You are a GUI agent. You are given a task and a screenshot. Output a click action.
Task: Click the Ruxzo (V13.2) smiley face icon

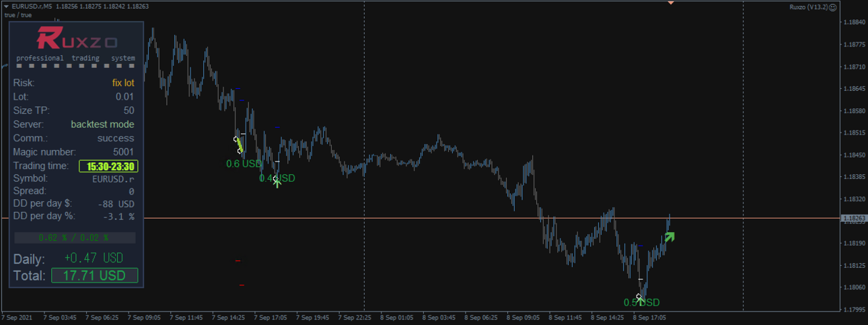[x=833, y=7]
